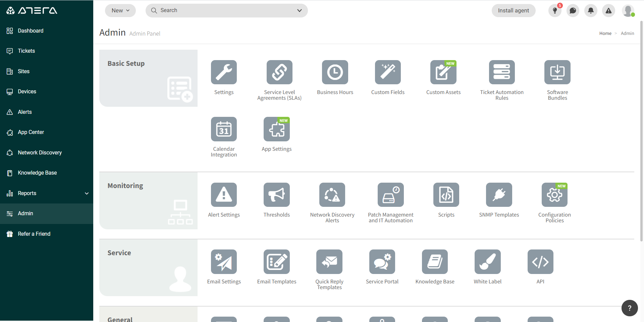Open Tickets in the sidebar
This screenshot has height=322, width=644.
(x=47, y=51)
